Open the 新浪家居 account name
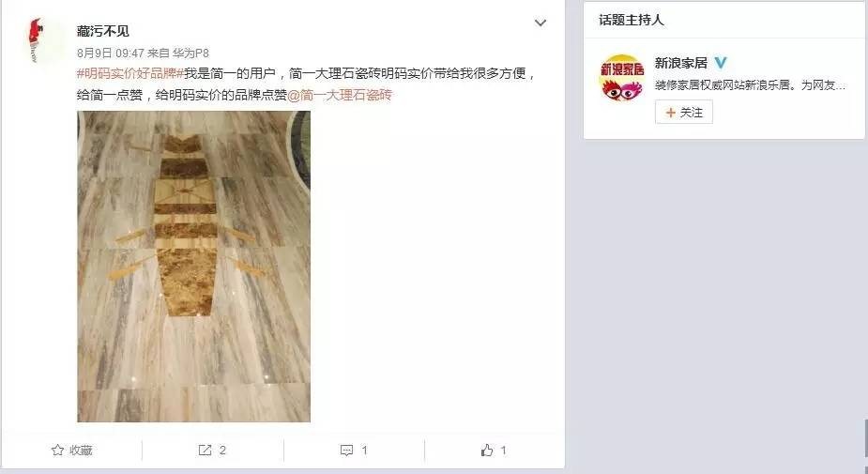 point(681,63)
